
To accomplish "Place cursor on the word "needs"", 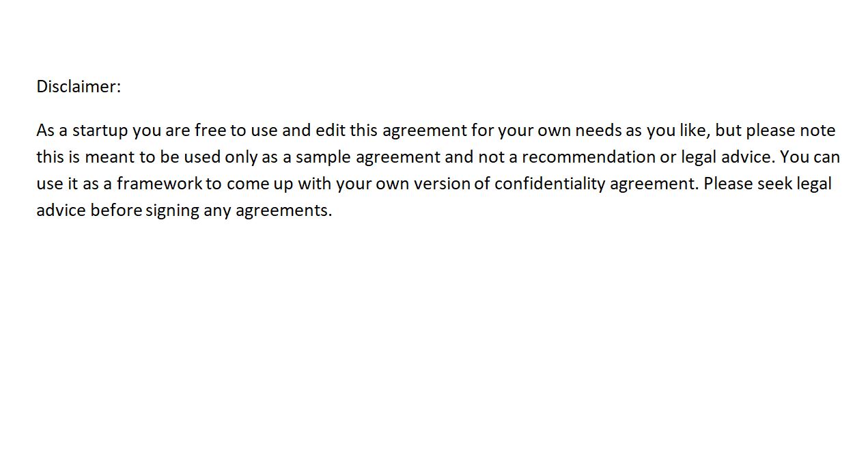I will pyautogui.click(x=598, y=130).
